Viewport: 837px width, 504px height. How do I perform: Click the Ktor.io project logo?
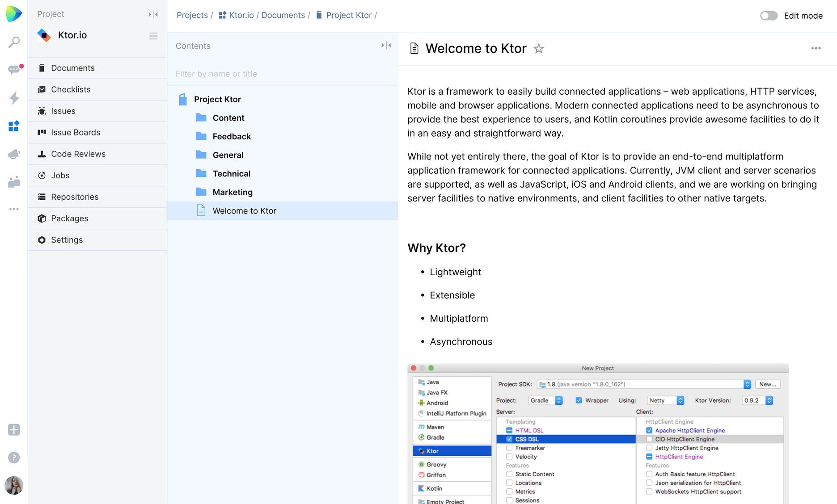tap(44, 35)
